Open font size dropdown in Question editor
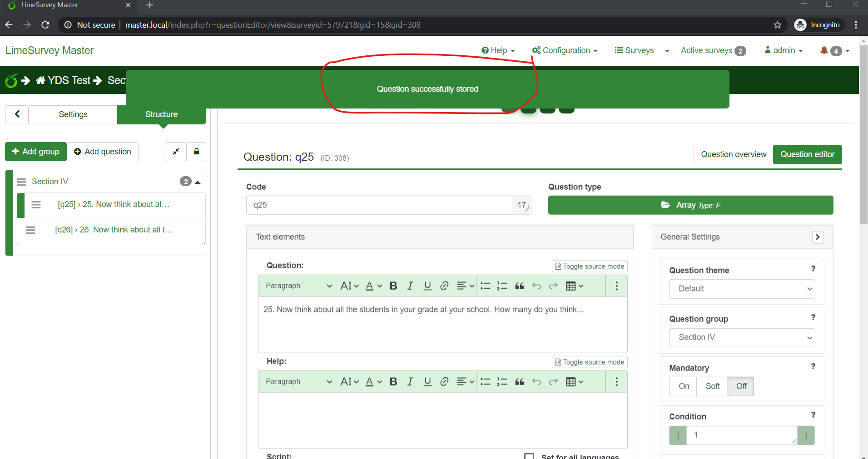This screenshot has width=868, height=459. (349, 286)
